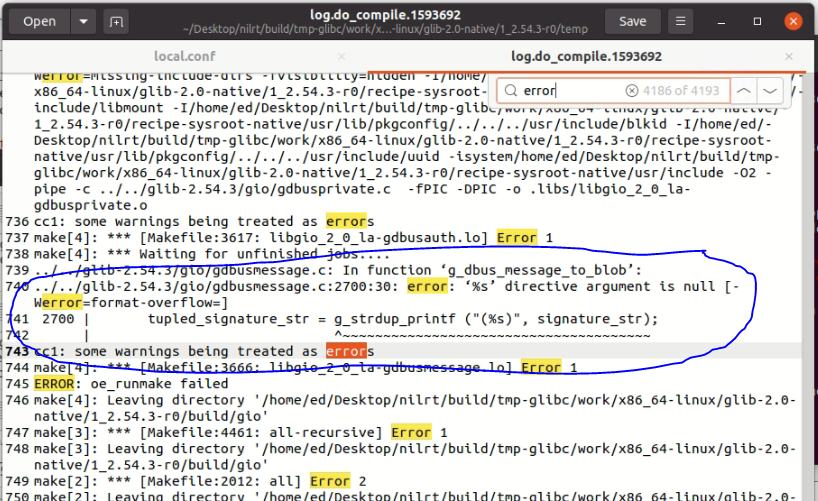Click highlighted 'Error' on line 737
This screenshot has height=501, width=818.
tap(516, 237)
